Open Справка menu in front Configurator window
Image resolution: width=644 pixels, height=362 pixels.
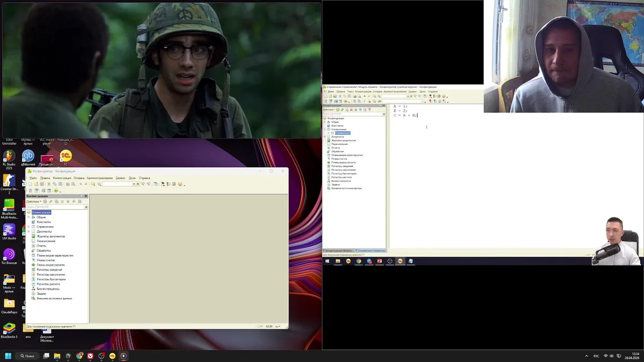[144, 178]
